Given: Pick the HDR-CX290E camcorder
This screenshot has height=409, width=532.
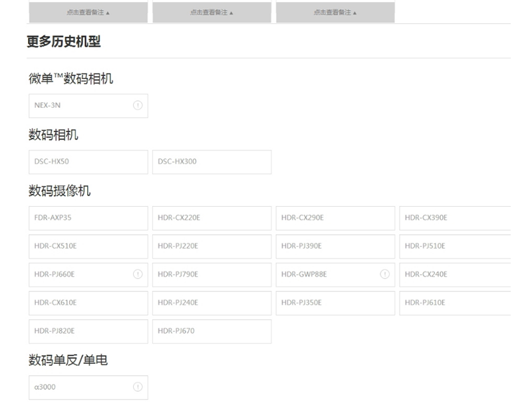Looking at the screenshot, I should (x=335, y=218).
